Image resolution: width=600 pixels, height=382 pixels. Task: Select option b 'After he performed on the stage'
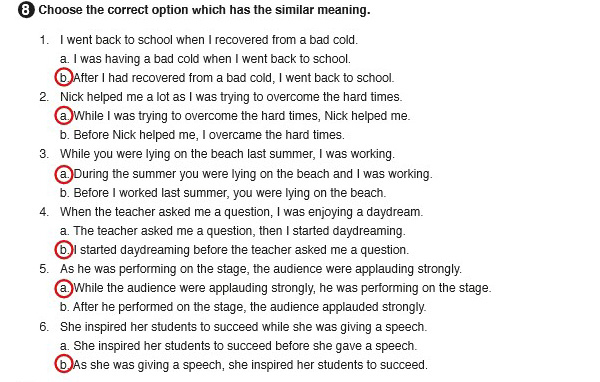[x=243, y=307]
